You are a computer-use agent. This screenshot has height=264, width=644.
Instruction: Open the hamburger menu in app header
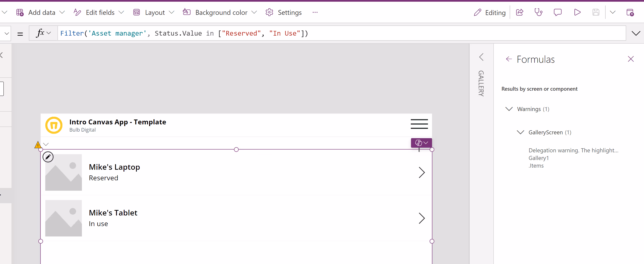point(419,124)
